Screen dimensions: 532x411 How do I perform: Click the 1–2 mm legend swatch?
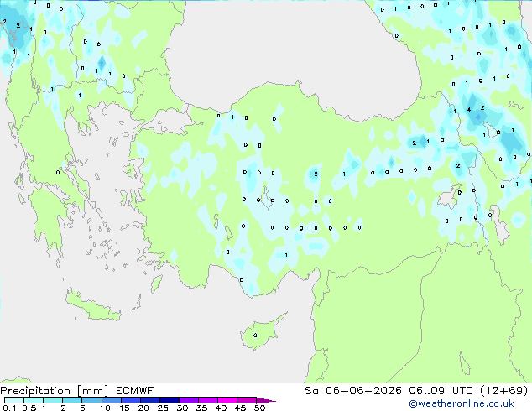53,400
